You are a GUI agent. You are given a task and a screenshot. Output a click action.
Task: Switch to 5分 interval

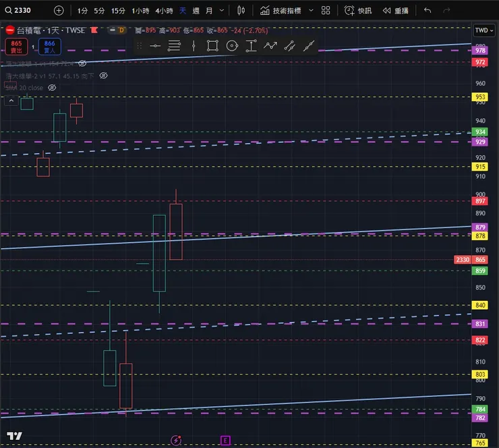pyautogui.click(x=99, y=11)
